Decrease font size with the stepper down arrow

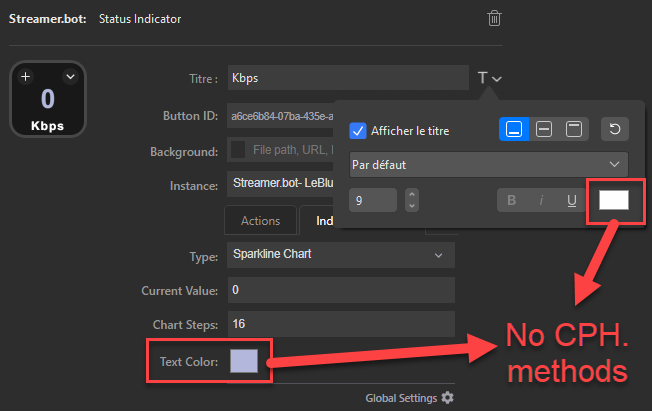tap(412, 206)
